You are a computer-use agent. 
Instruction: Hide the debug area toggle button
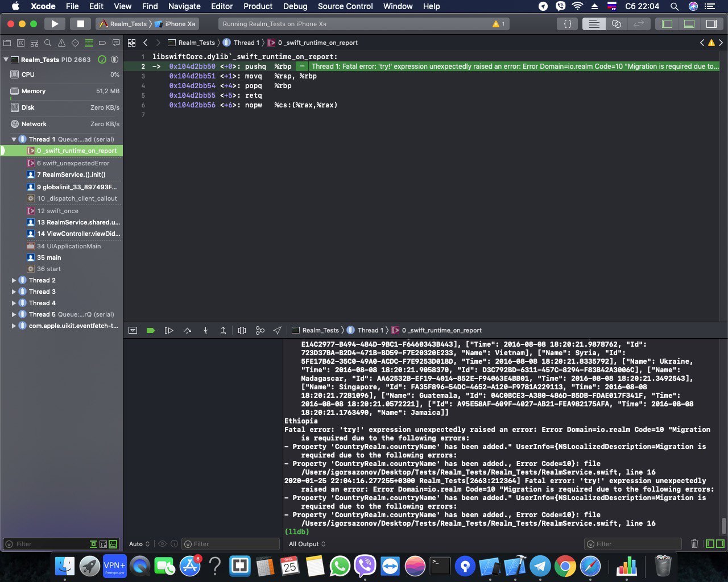(133, 330)
